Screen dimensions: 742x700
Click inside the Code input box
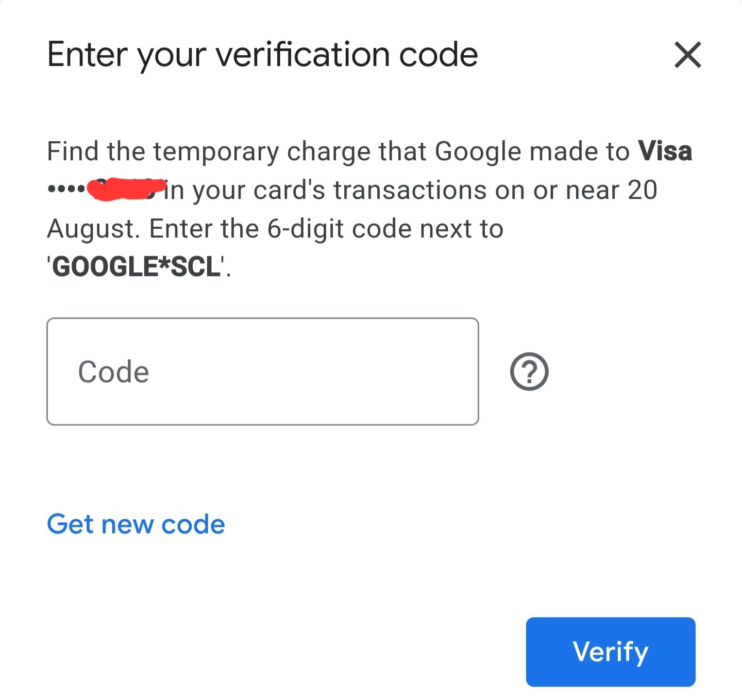(x=262, y=371)
